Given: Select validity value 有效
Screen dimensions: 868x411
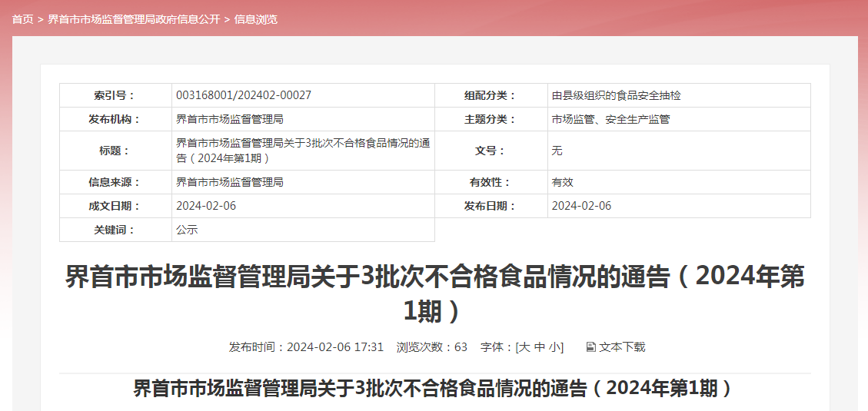Looking at the screenshot, I should 563,182.
